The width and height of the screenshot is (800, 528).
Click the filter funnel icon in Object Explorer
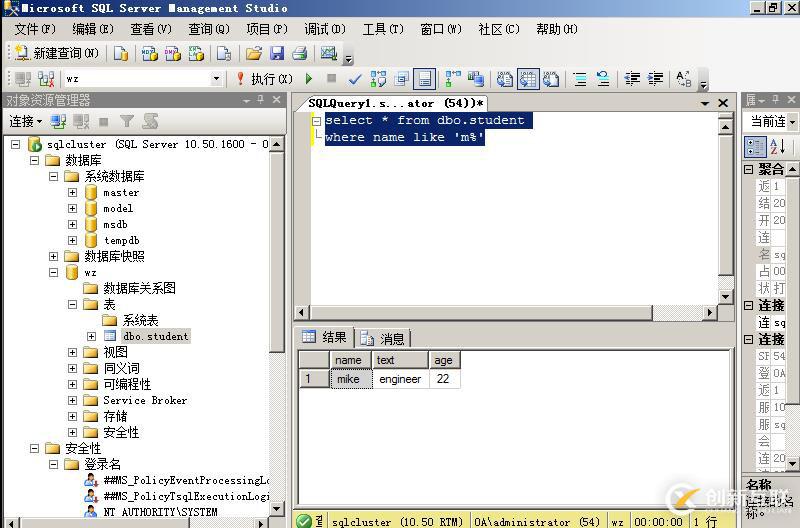pos(127,121)
